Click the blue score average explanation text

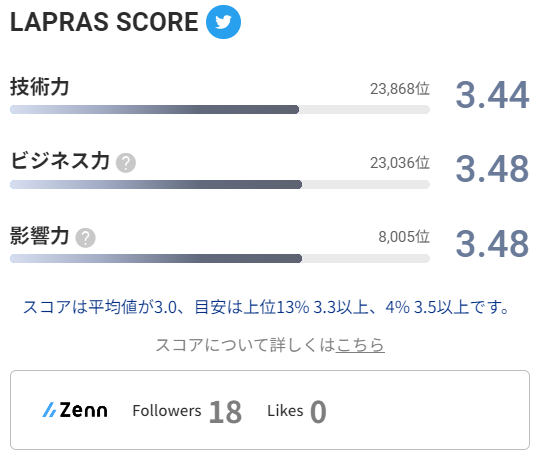coord(267,308)
